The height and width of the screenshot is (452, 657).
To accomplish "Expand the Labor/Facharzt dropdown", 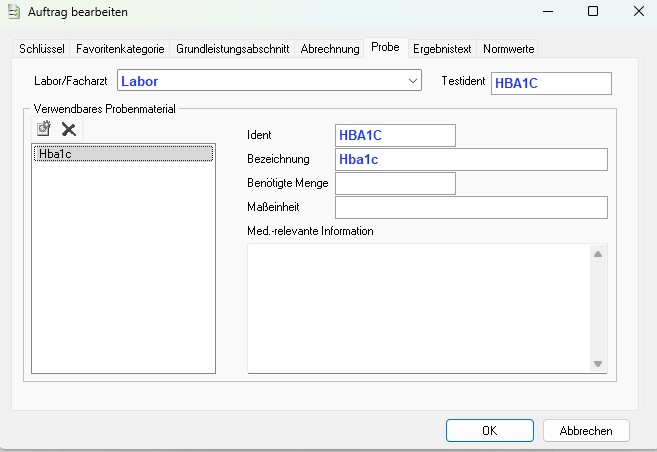I will (413, 82).
